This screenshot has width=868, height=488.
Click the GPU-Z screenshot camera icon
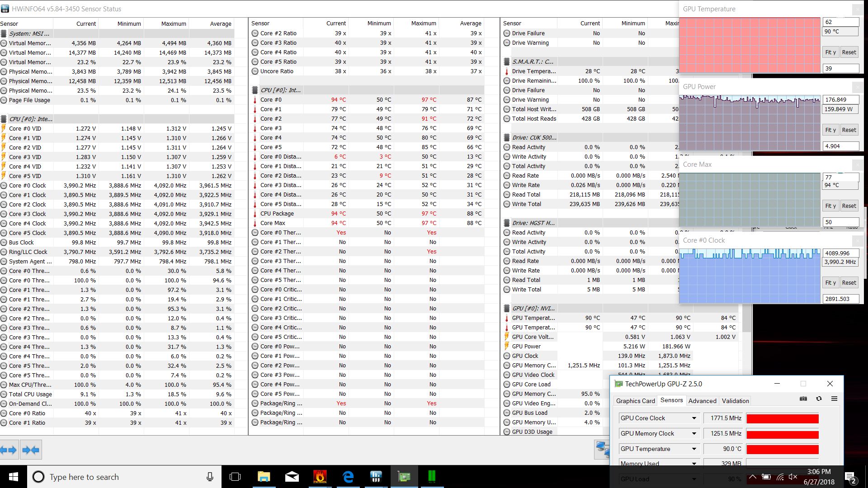point(803,399)
